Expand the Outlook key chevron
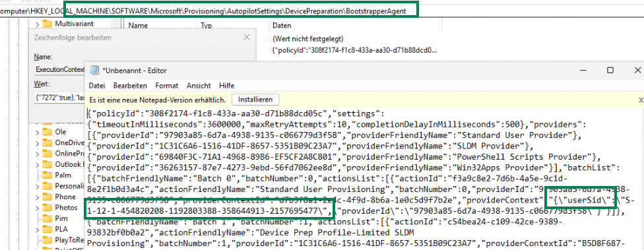Image resolution: width=644 pixels, height=250 pixels. tap(38, 164)
